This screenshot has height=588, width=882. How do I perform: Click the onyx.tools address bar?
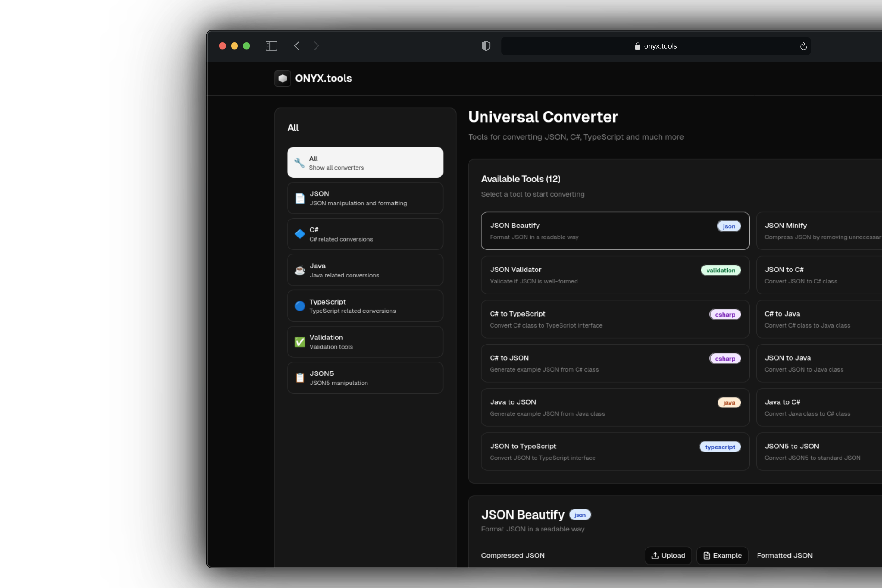[655, 46]
